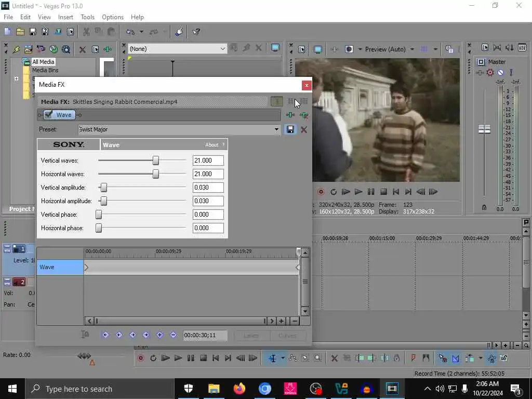Click the Save As toolbar icon
The image size is (532, 399).
(45, 32)
